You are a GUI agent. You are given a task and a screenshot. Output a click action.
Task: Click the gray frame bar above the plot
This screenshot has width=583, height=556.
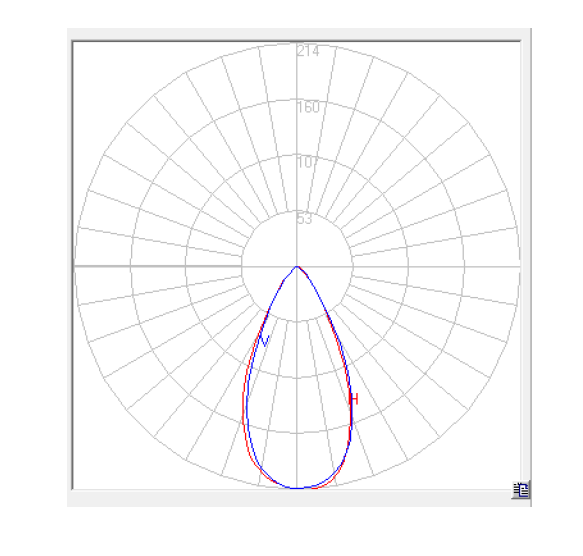pos(299,34)
